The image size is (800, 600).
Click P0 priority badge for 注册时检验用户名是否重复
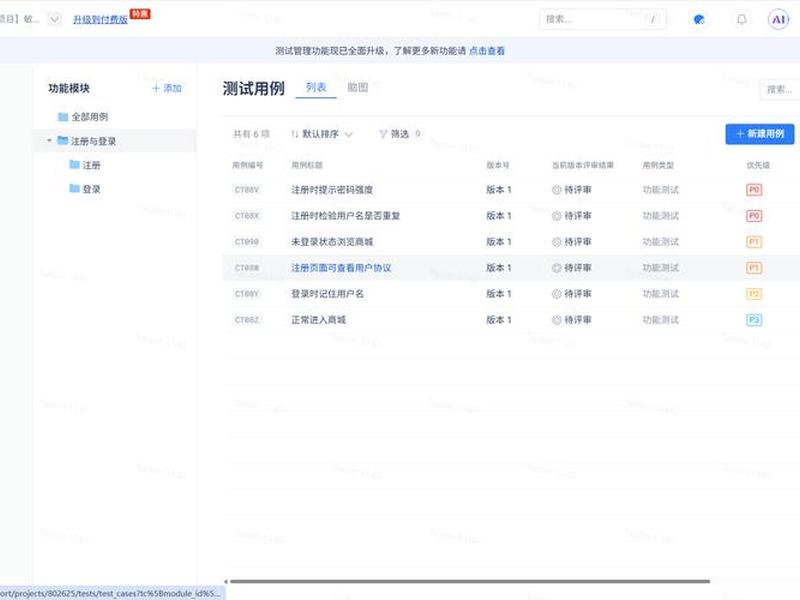click(754, 216)
